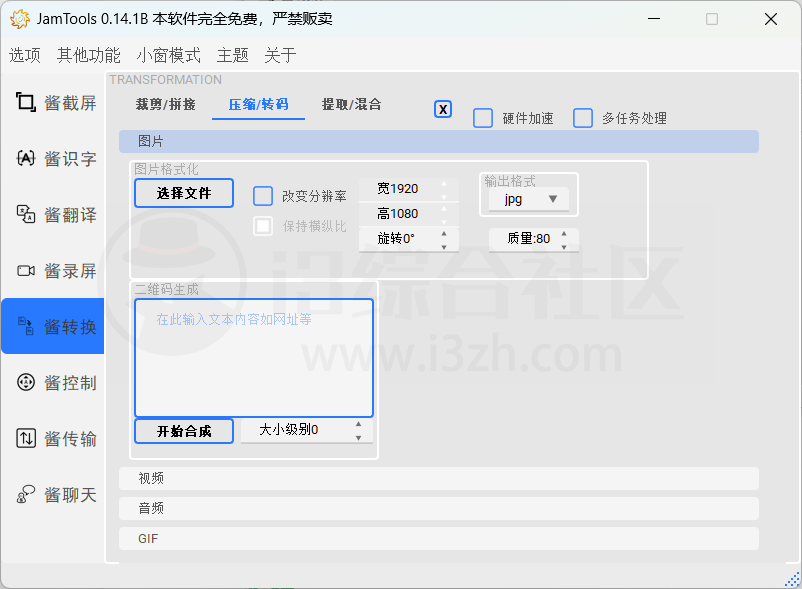
Task: Click the 酱识字 OCR icon
Action: click(26, 158)
